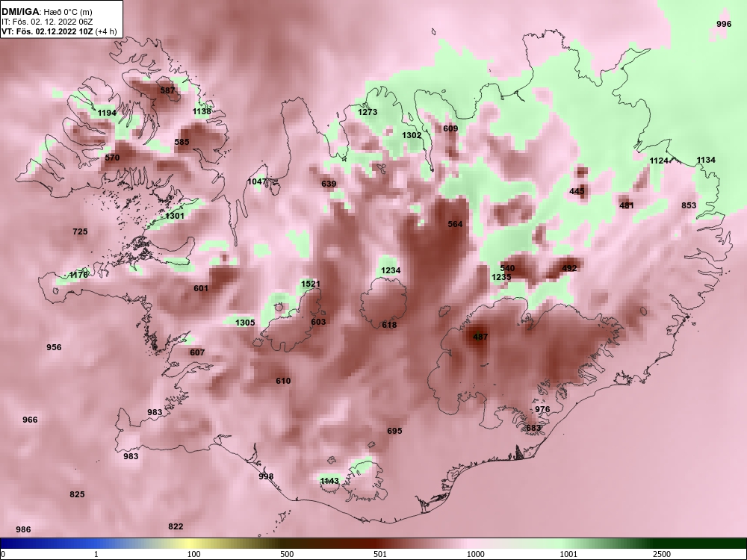Select the 966 value over the ocean
This screenshot has height=560, width=747.
[30, 420]
